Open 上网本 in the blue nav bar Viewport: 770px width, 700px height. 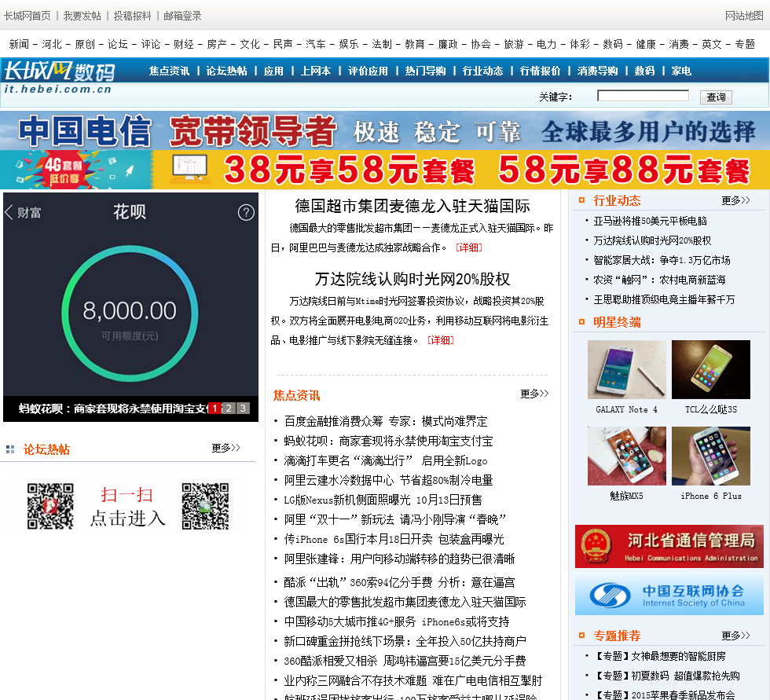[x=316, y=71]
